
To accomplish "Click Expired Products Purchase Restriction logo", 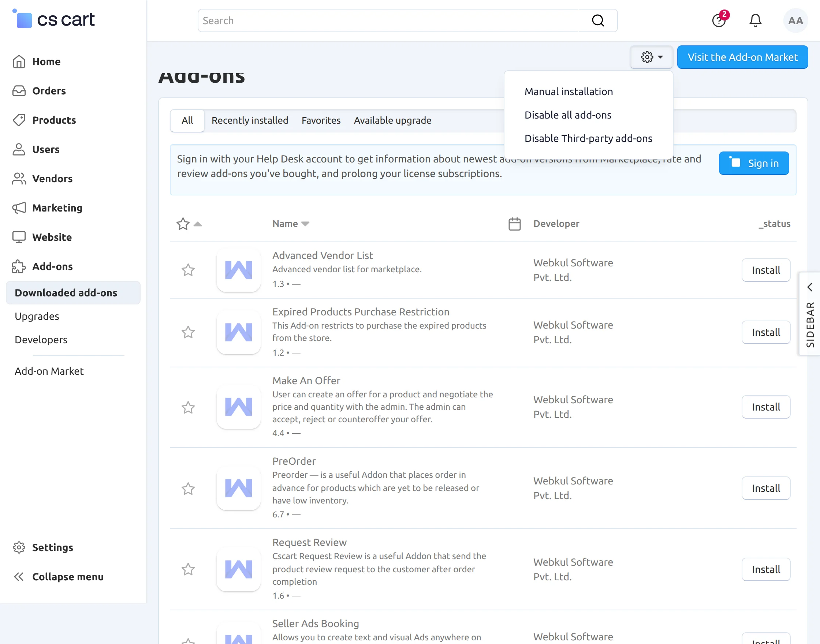I will tap(238, 332).
